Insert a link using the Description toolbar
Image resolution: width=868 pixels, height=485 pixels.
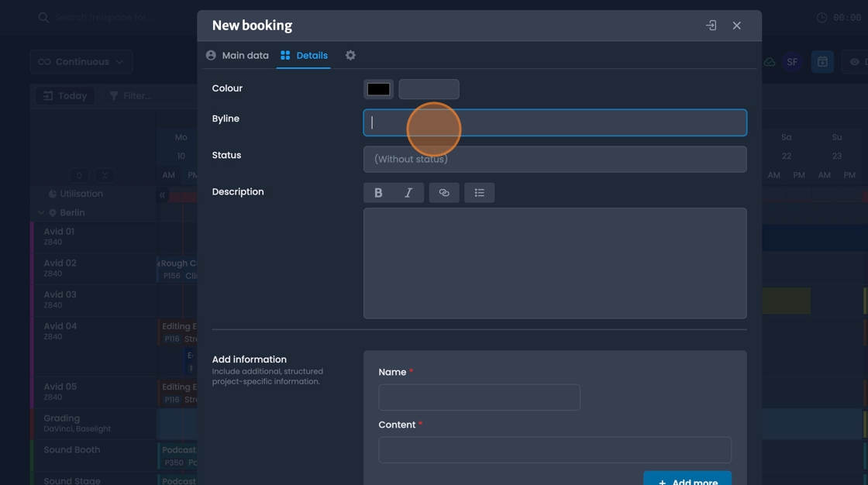(444, 192)
